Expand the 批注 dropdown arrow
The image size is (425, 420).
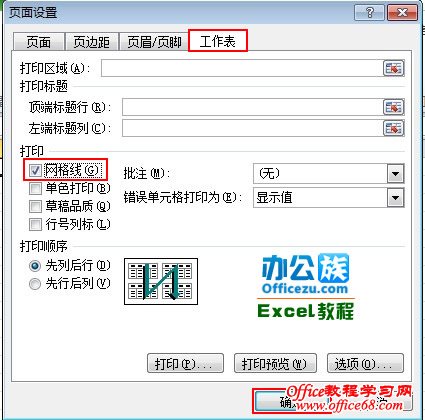pyautogui.click(x=395, y=174)
